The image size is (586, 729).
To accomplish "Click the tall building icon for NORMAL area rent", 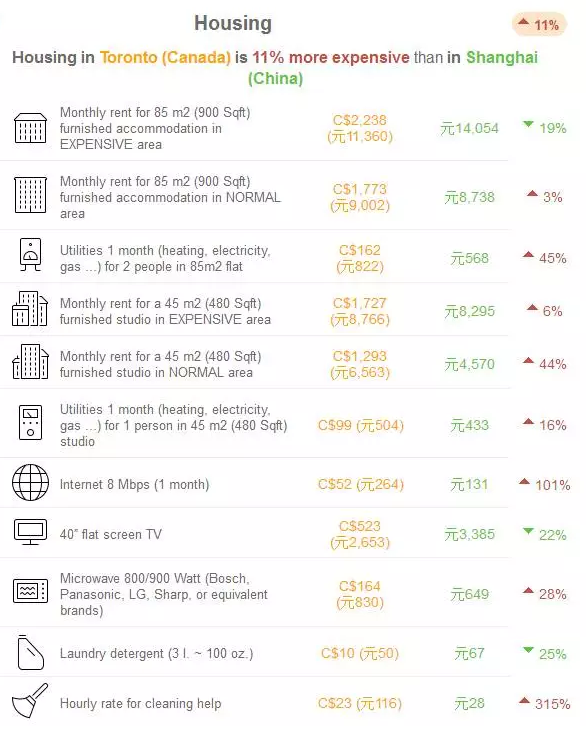I will (x=30, y=195).
